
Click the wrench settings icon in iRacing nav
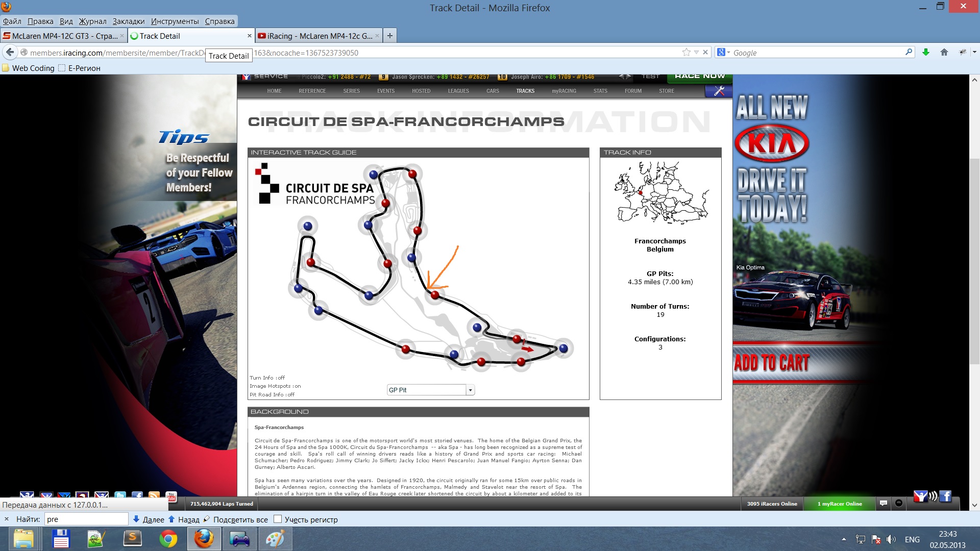719,91
